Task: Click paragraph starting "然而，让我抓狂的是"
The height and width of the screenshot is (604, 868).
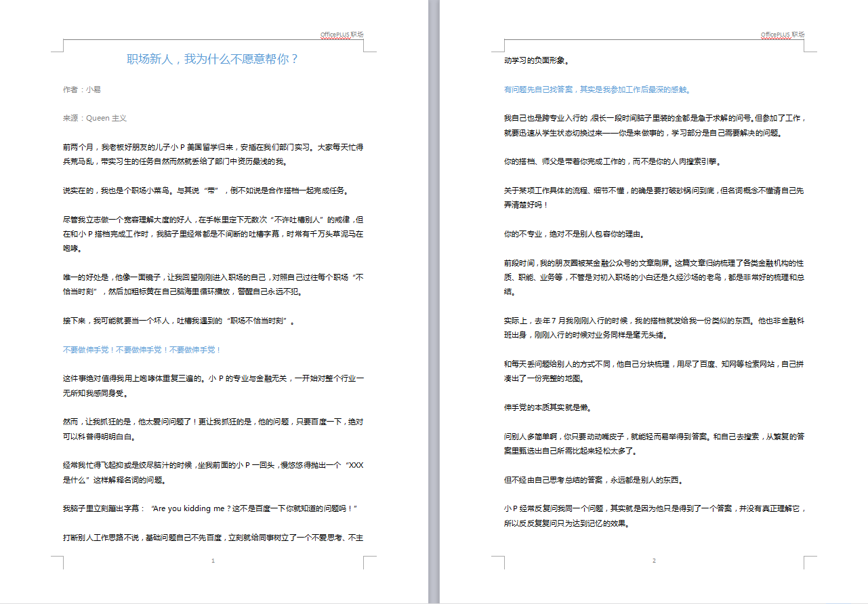Action: tap(213, 429)
